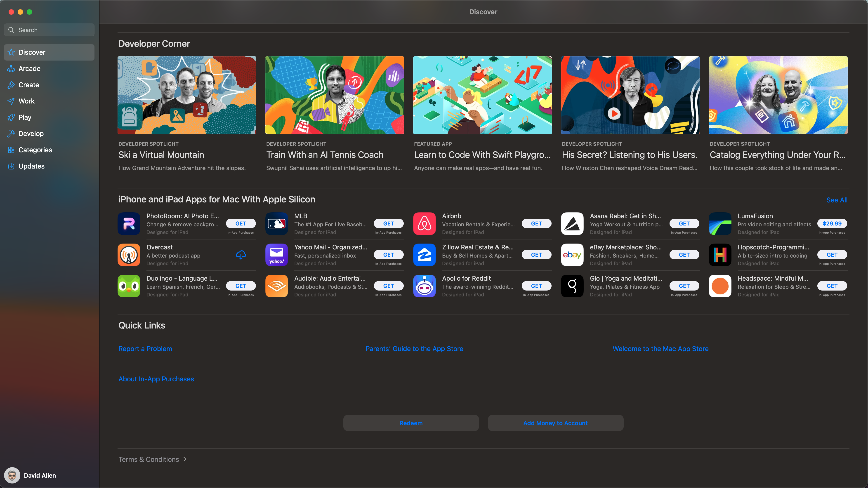This screenshot has height=488, width=868.
Task: Open the PhotoRoom app icon
Action: tap(129, 224)
